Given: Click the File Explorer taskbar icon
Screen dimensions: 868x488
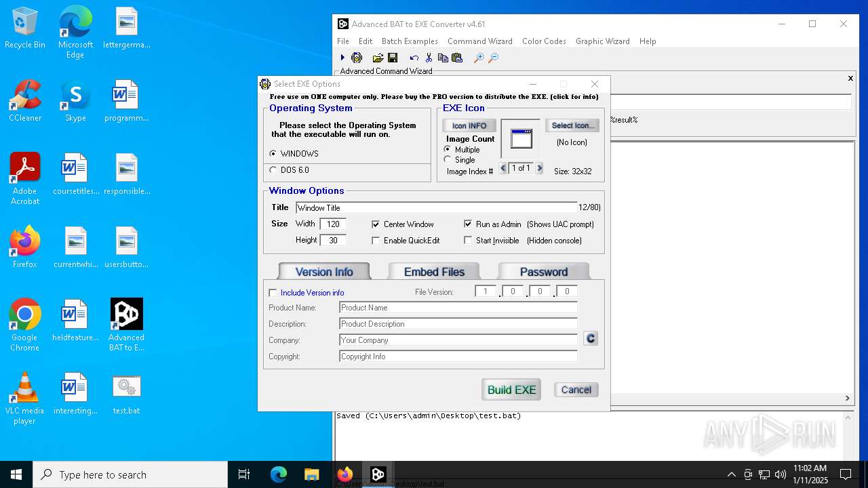Looking at the screenshot, I should point(311,474).
